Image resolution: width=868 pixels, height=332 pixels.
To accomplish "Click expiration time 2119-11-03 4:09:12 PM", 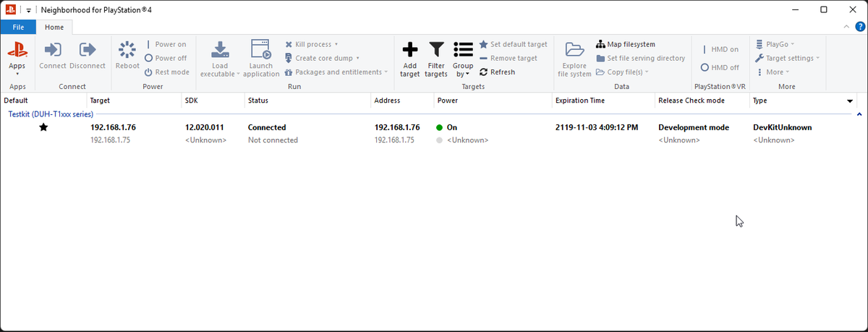I will coord(597,127).
